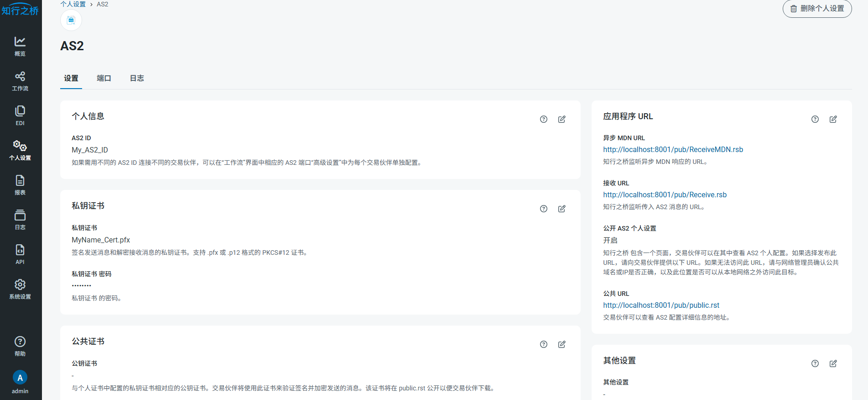Open the 日志 logs sidebar icon

[x=20, y=220]
